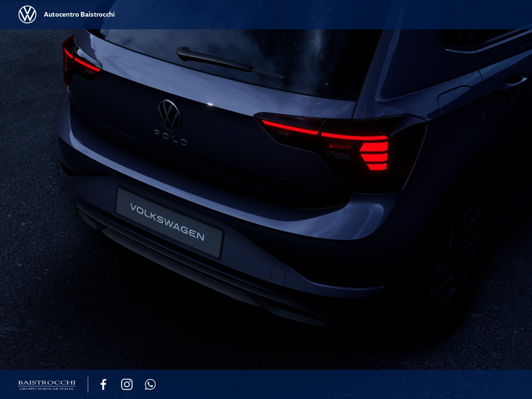Select the rear windshield wiper
Screen dimensions: 532x399
point(229,62)
